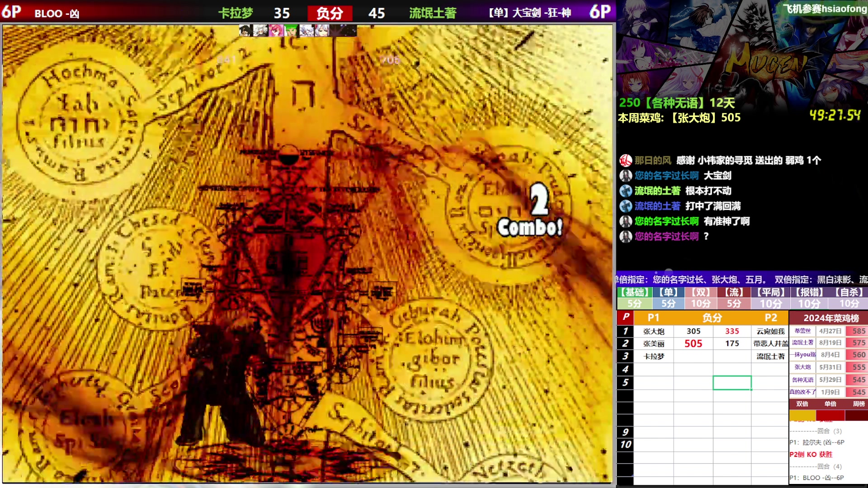This screenshot has width=868, height=488.
Task: Click the scrolling 单倍指定 ticker text
Action: click(742, 280)
